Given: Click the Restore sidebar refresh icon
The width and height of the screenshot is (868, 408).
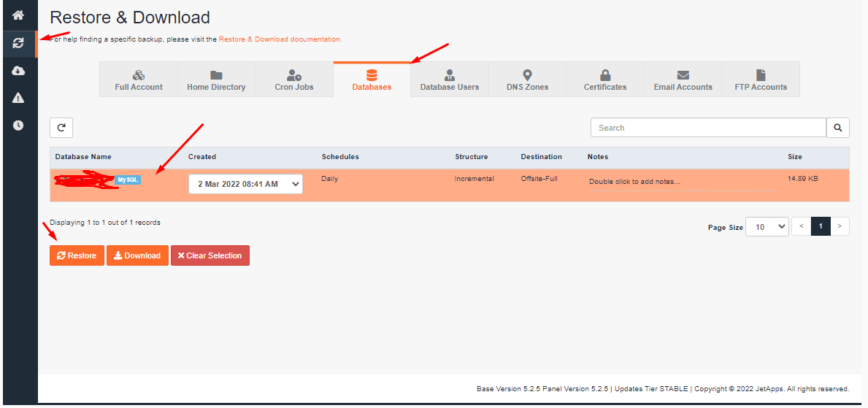Looking at the screenshot, I should (18, 44).
